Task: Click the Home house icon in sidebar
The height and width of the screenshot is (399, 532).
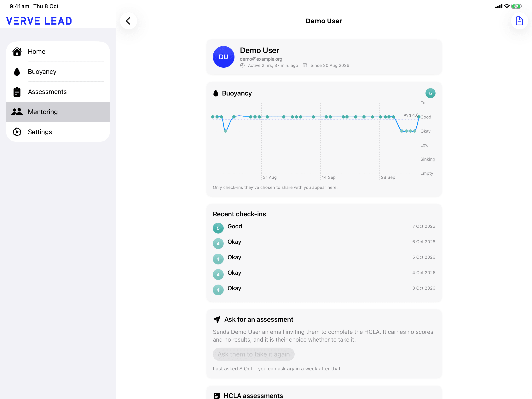Action: tap(17, 51)
